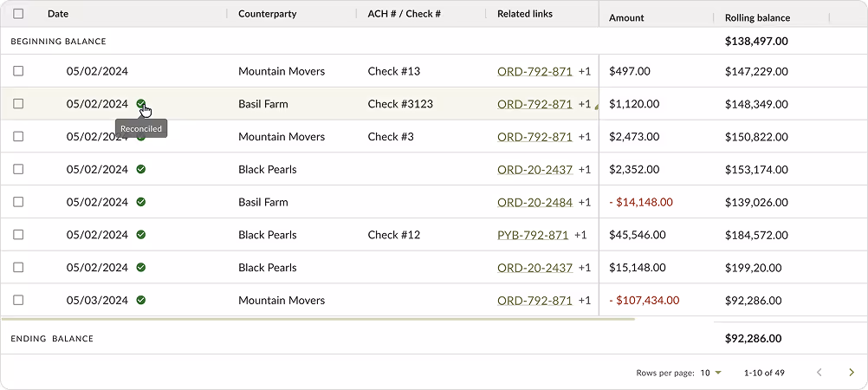Click reconciled icon in the $2,352.00 Black Pearls row
The height and width of the screenshot is (390, 868).
(x=141, y=170)
